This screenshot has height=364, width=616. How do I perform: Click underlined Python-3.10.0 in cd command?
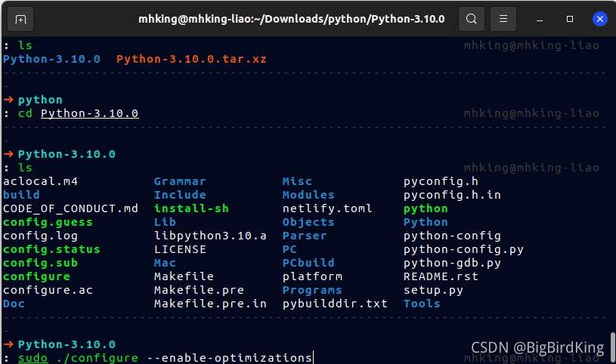90,113
